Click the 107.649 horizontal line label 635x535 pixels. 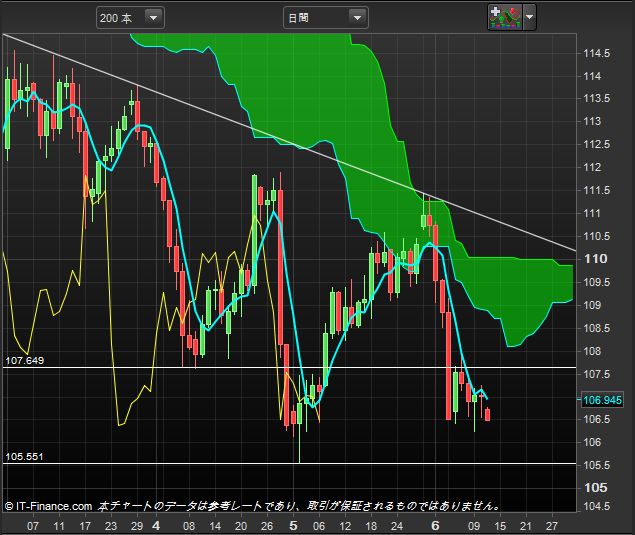[25, 360]
